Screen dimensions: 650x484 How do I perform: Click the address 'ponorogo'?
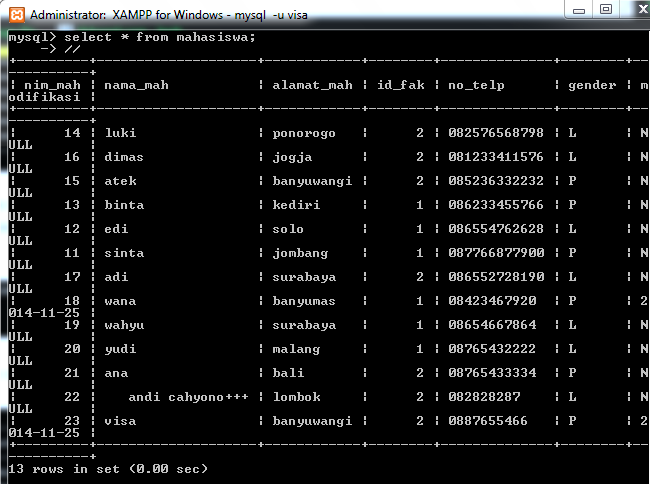(304, 133)
